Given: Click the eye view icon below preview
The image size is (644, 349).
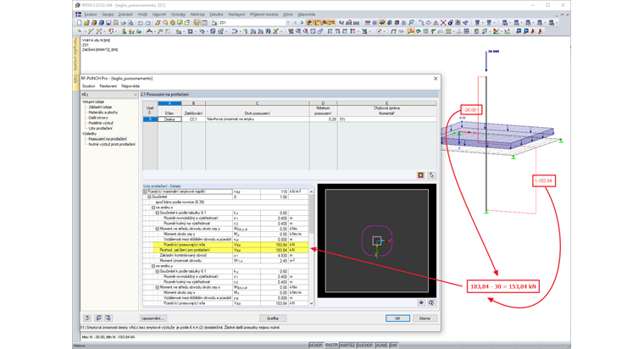Looking at the screenshot, I should coord(421,302).
